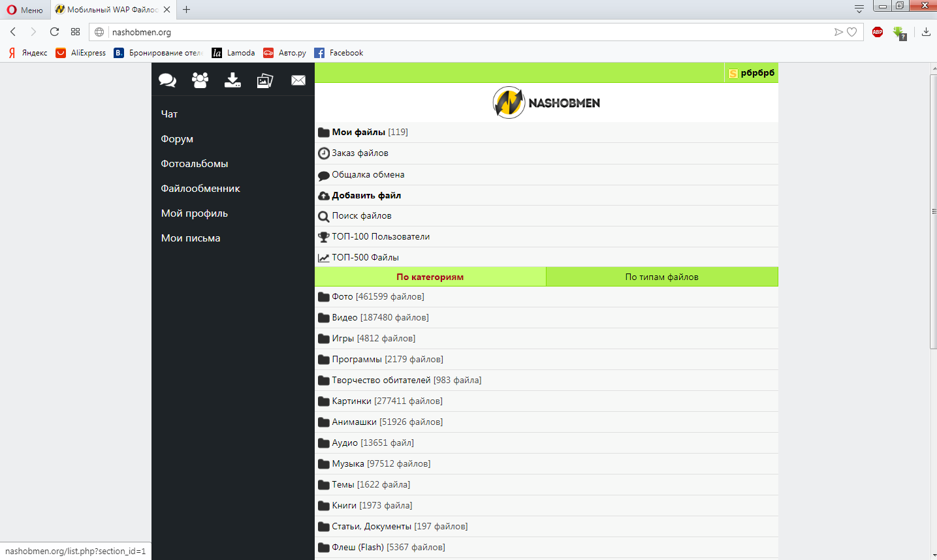The height and width of the screenshot is (560, 937).
Task: Open the tab list menu button
Action: click(859, 9)
